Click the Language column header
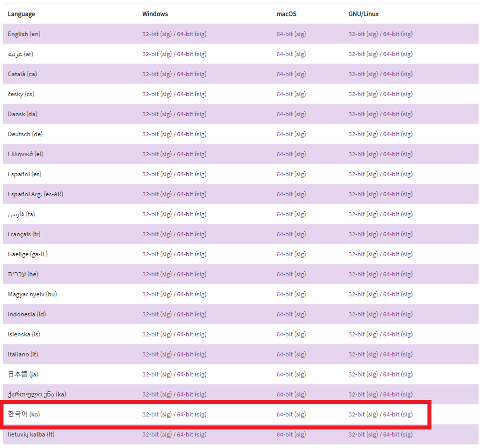 click(22, 14)
